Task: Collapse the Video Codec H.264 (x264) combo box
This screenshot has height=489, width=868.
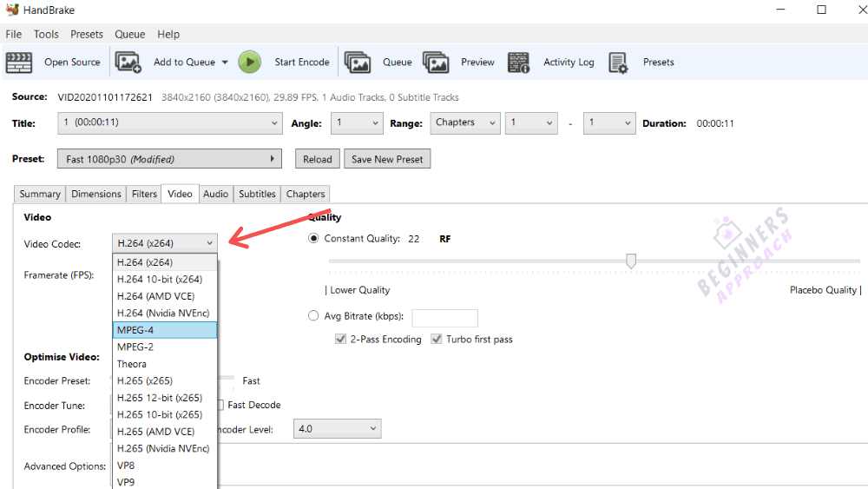Action: [x=164, y=243]
